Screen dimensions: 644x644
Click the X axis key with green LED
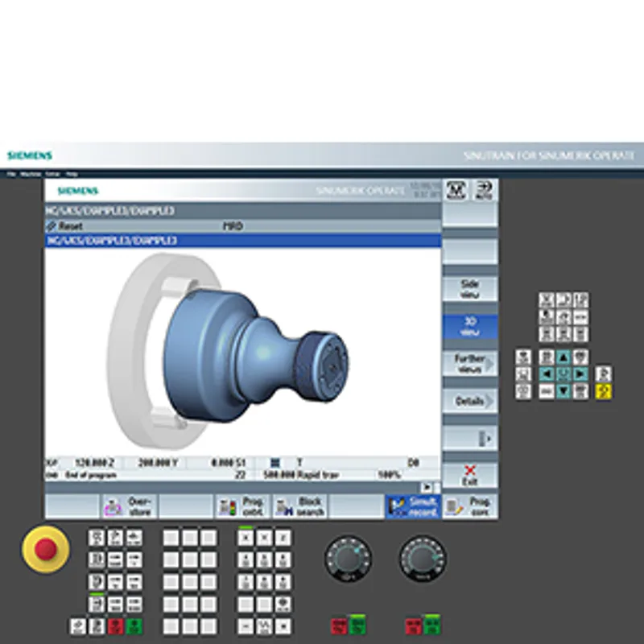[246, 537]
